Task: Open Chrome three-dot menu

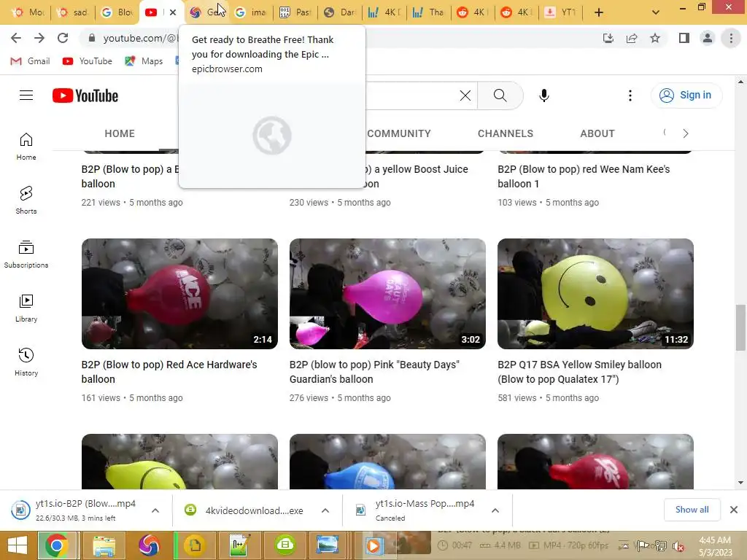Action: pyautogui.click(x=731, y=38)
